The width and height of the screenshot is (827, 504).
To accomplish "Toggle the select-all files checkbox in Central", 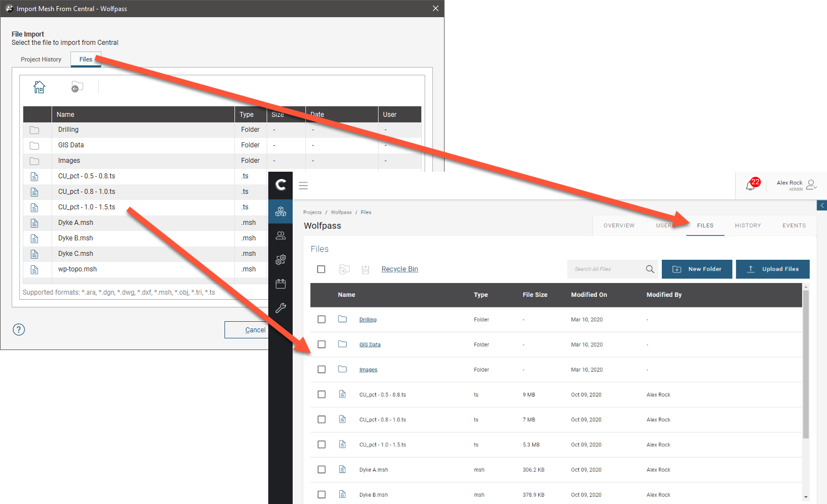I will pyautogui.click(x=321, y=269).
